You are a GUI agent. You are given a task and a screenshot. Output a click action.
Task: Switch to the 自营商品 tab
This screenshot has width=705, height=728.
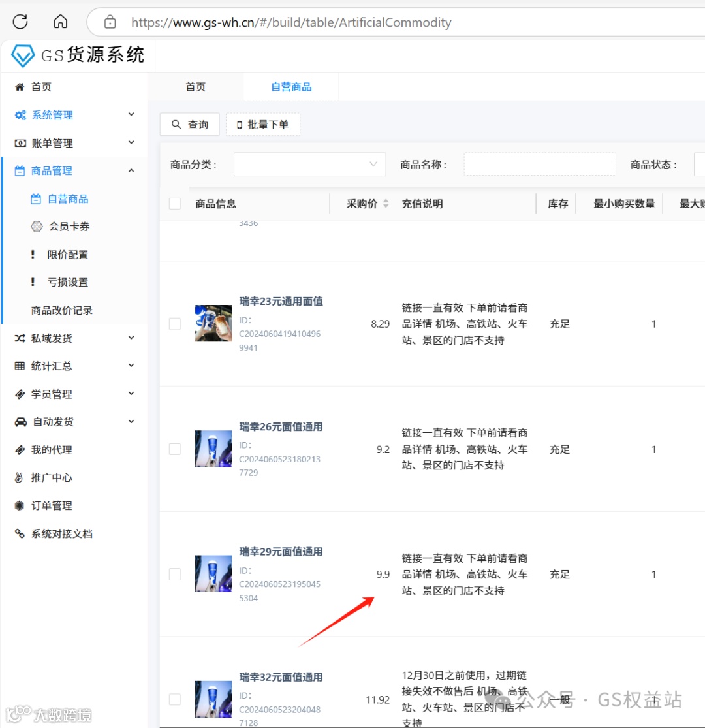click(x=291, y=87)
